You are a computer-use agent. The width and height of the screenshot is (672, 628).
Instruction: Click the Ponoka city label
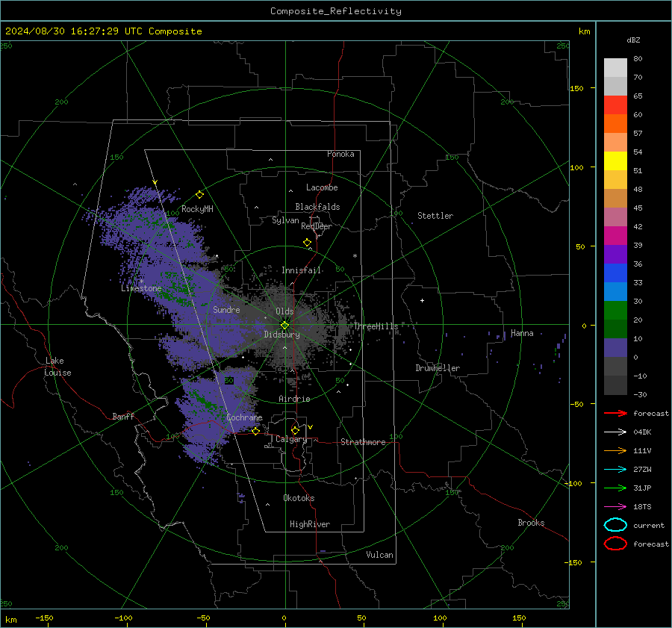tap(340, 154)
